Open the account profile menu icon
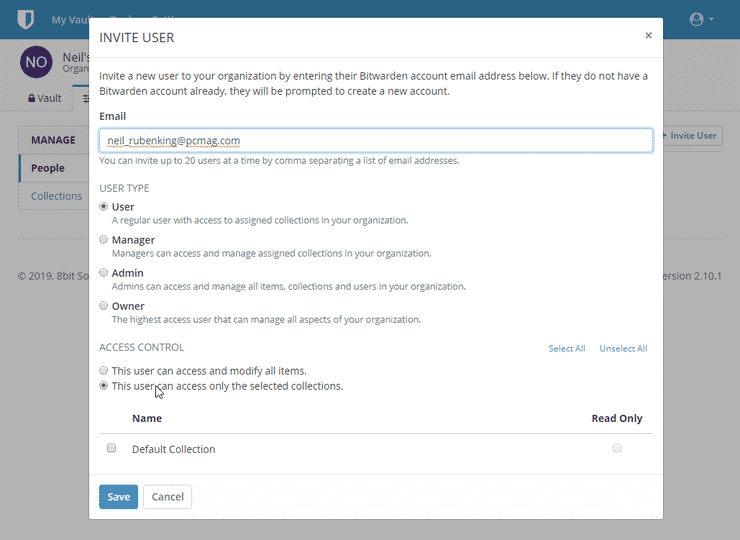Screen dimensions: 740x540 pos(701,19)
